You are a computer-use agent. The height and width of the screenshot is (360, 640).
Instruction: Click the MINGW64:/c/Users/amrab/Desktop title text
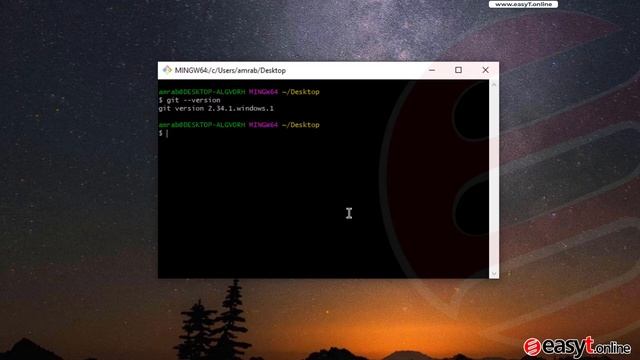[230, 70]
